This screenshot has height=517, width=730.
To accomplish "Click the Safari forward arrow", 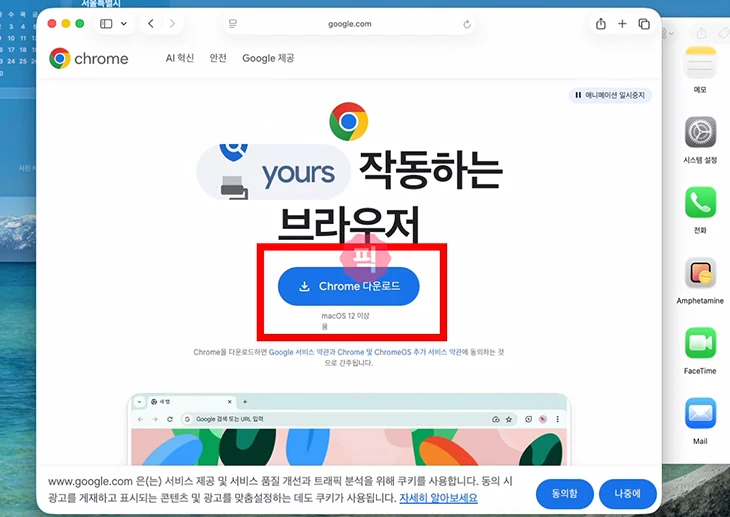I will (172, 24).
